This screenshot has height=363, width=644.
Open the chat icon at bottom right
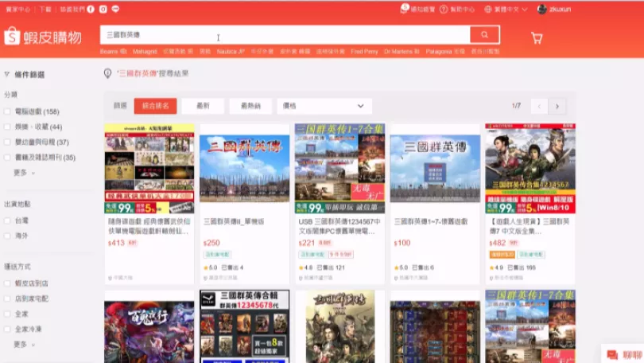pos(612,355)
